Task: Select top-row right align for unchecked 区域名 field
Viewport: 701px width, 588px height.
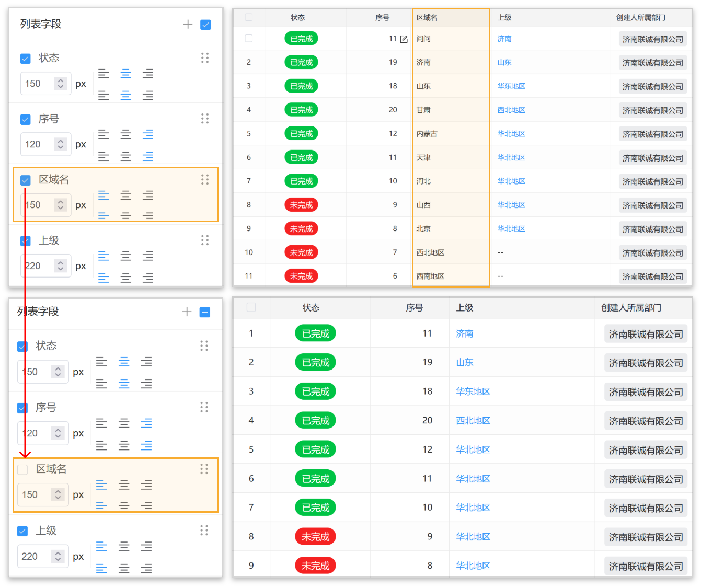Action: pyautogui.click(x=147, y=485)
